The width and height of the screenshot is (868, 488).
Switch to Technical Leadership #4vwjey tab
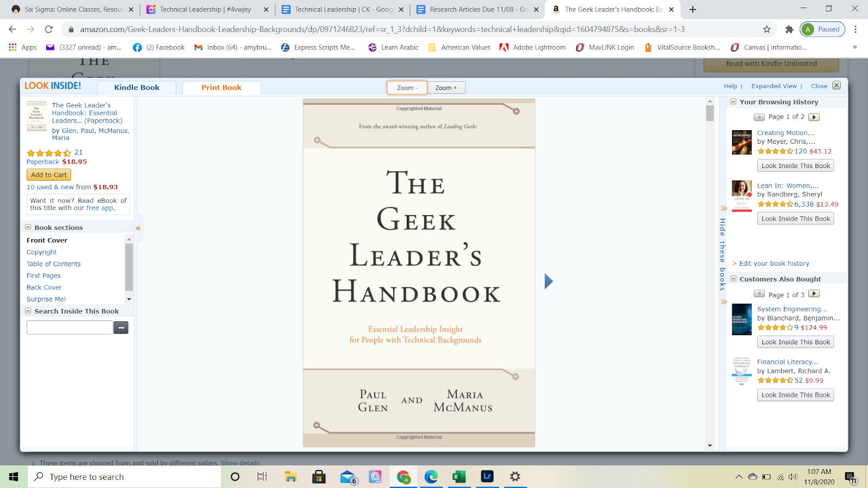206,9
